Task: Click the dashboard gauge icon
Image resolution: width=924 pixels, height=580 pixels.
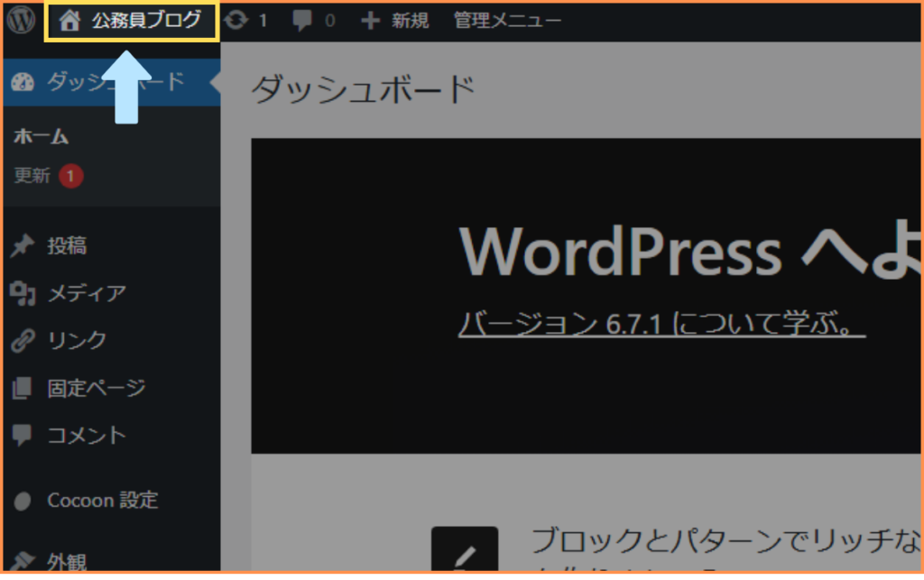Action: (23, 82)
